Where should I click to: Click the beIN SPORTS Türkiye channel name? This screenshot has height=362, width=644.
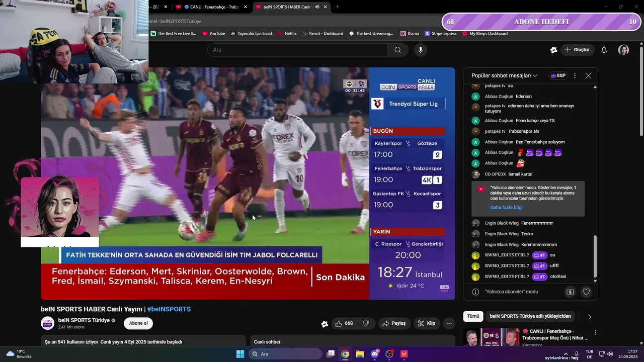click(x=84, y=320)
